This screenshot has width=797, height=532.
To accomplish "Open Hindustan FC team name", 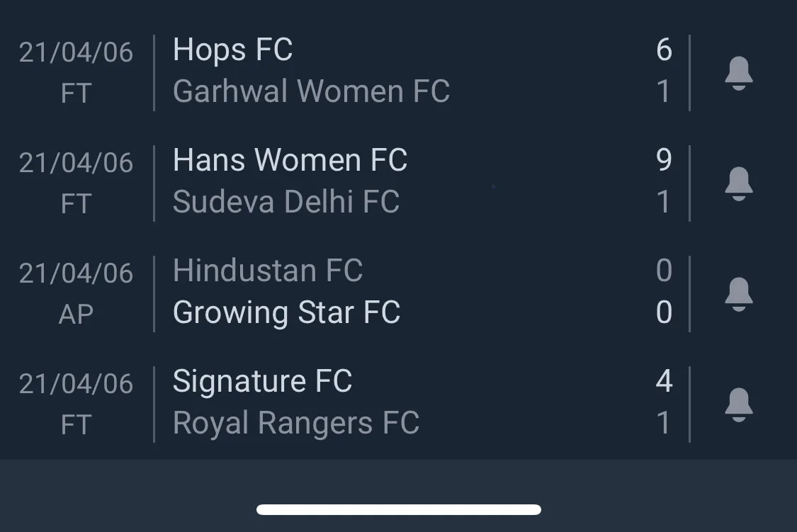I will (x=267, y=271).
